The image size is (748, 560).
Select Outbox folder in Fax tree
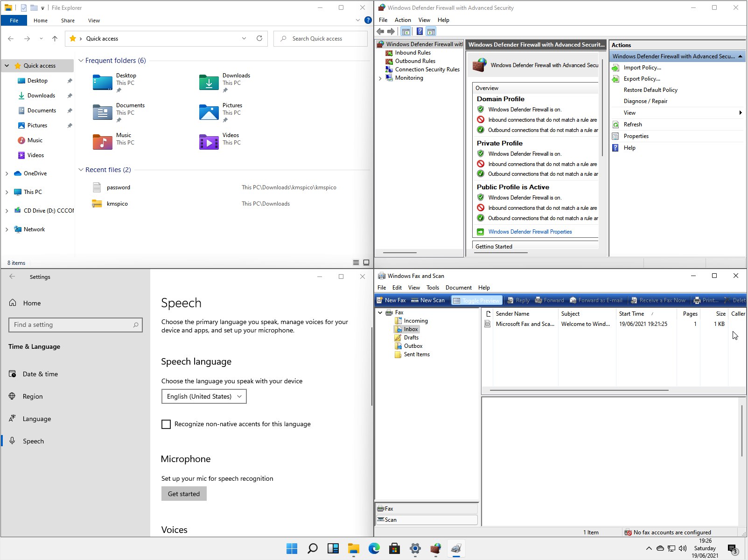pyautogui.click(x=413, y=346)
